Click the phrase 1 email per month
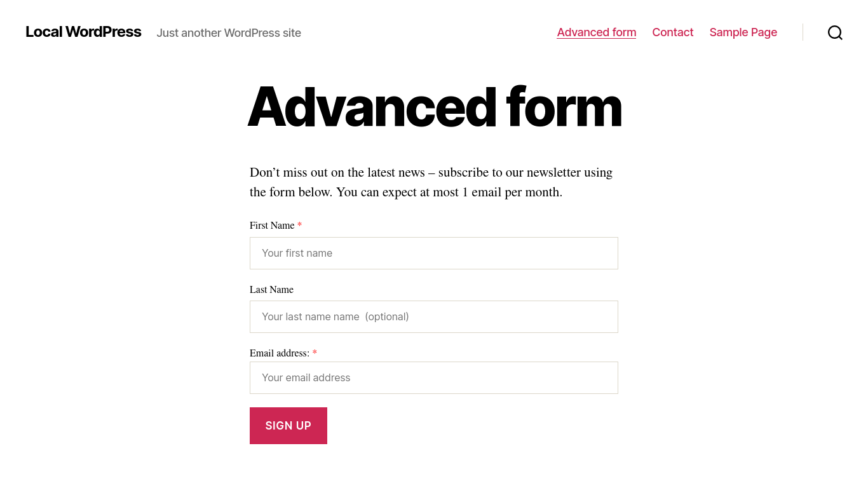 pyautogui.click(x=512, y=193)
